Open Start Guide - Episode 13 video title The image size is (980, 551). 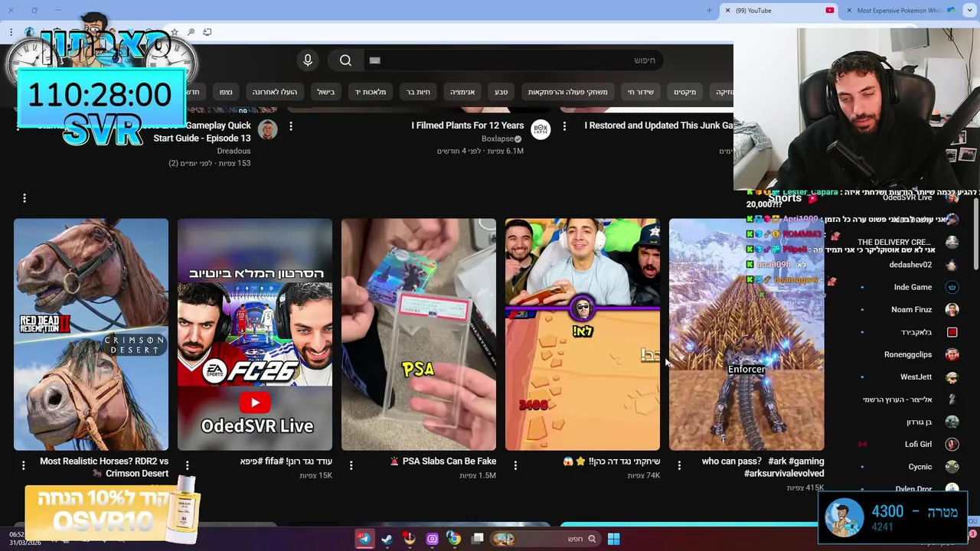click(x=202, y=132)
